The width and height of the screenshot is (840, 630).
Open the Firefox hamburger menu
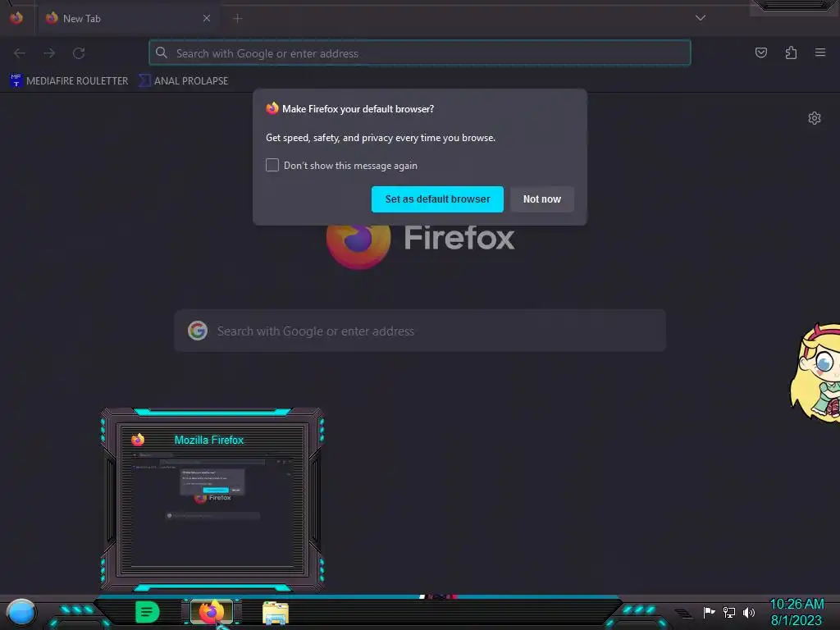click(x=820, y=52)
